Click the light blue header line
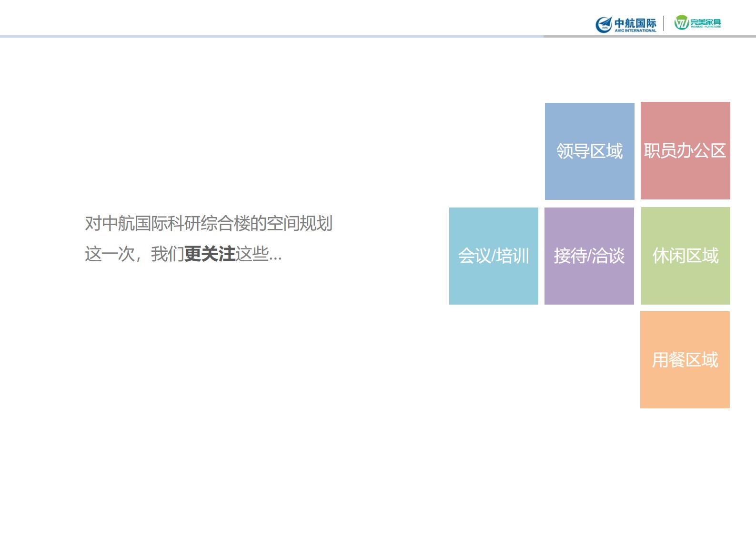This screenshot has width=756, height=534. point(272,36)
